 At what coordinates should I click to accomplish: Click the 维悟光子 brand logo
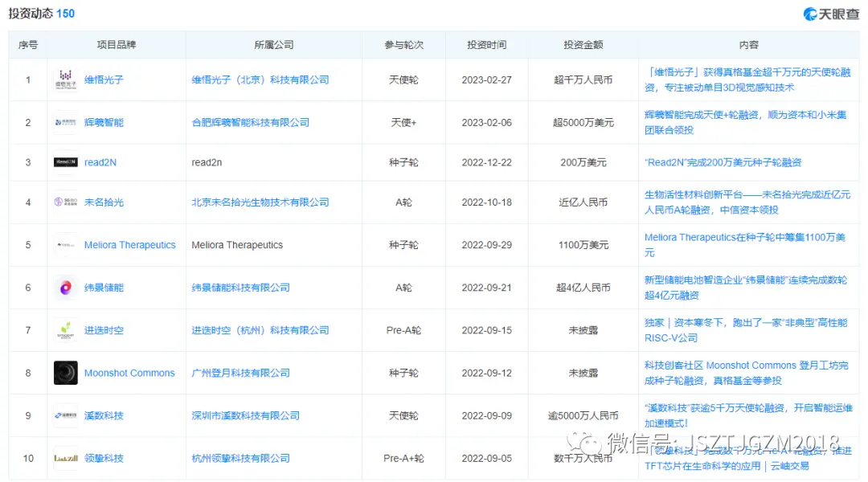pyautogui.click(x=65, y=80)
